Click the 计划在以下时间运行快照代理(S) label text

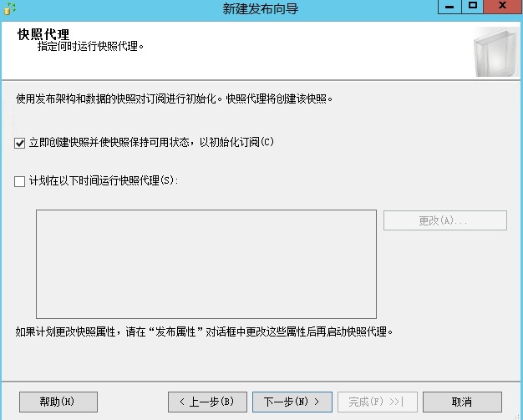click(x=104, y=180)
